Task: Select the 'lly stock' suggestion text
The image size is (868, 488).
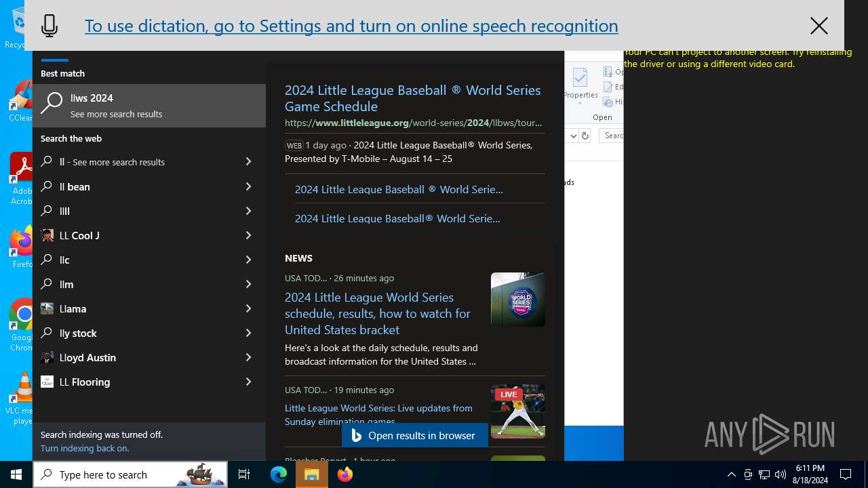Action: point(78,333)
